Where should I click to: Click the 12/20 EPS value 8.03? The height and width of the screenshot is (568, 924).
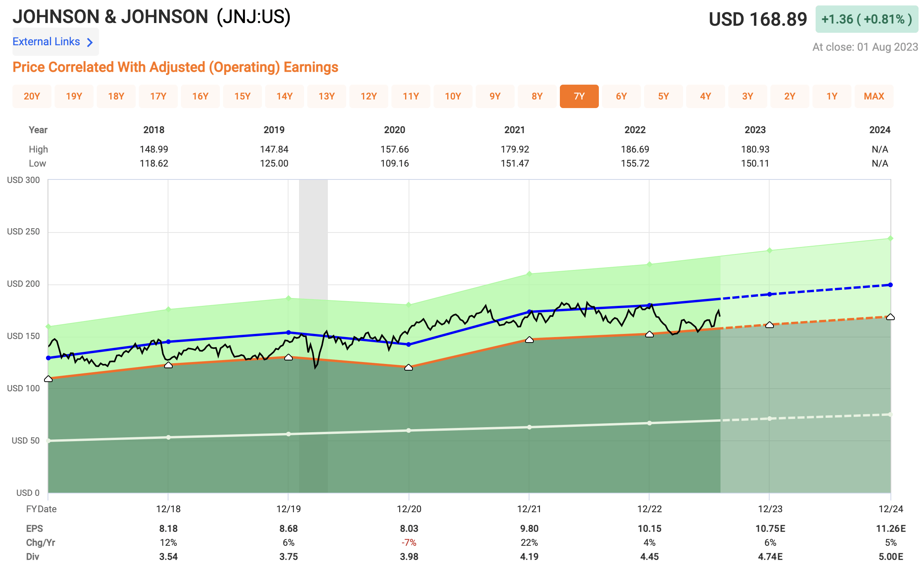coord(409,529)
